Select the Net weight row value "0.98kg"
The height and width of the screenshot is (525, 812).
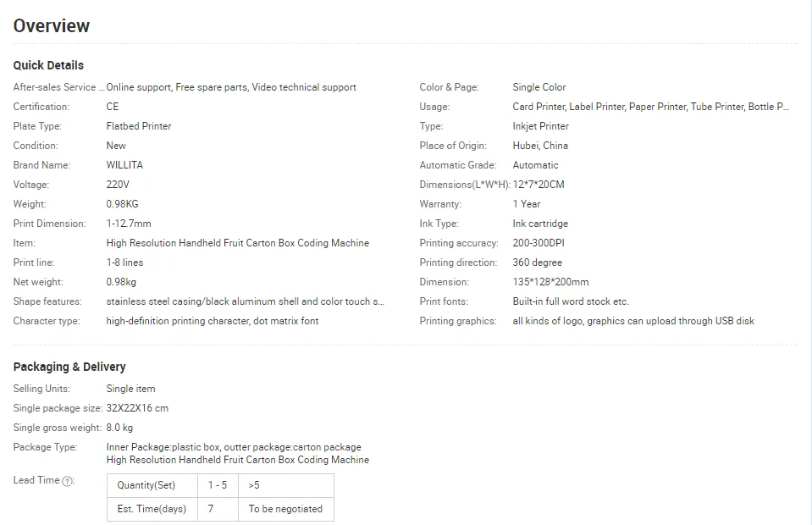pyautogui.click(x=121, y=282)
